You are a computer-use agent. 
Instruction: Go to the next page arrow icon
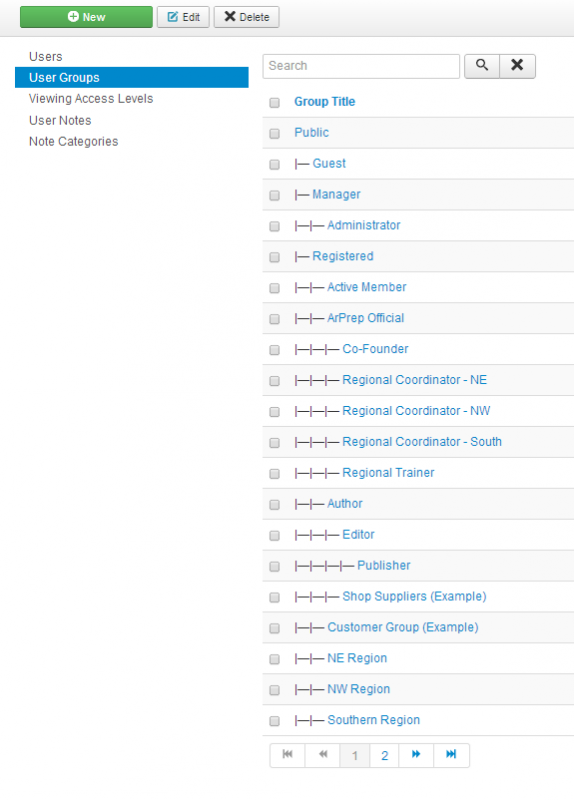pos(416,755)
